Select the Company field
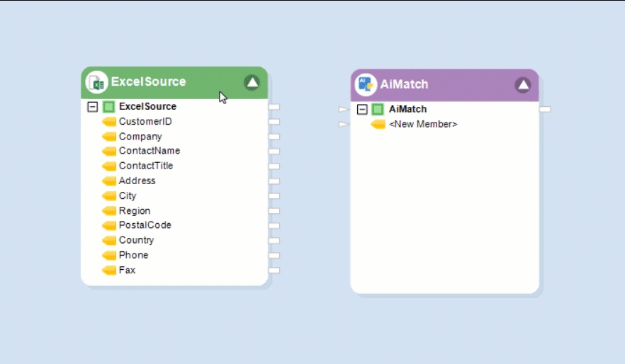 click(140, 137)
